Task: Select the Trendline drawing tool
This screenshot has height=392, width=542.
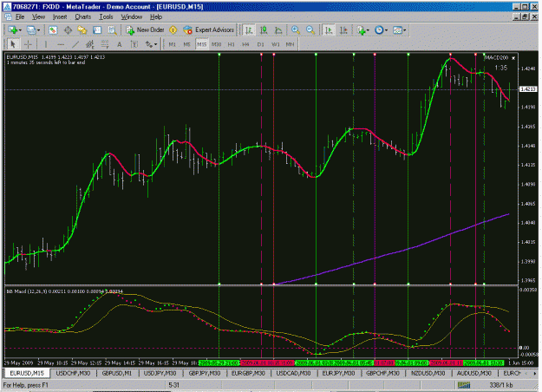Action: click(x=75, y=44)
